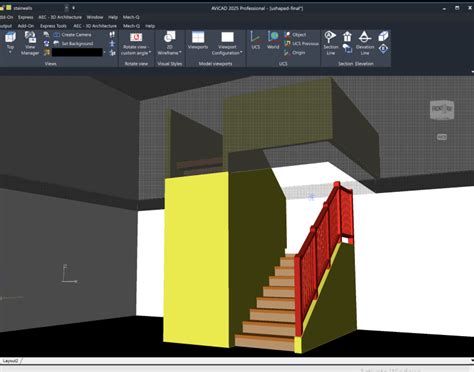Click the yellow icon beside the named view box
Viewport: 474px width, 372px height.
[x=47, y=53]
